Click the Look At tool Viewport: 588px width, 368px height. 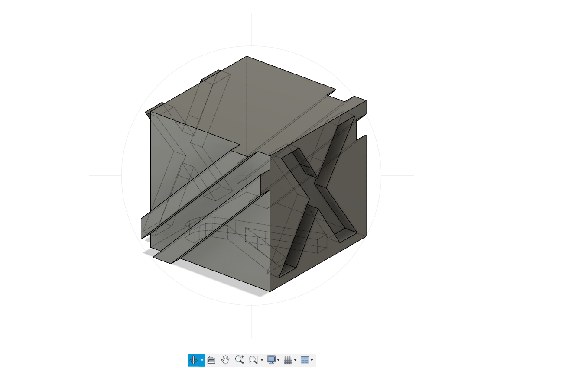tap(211, 360)
